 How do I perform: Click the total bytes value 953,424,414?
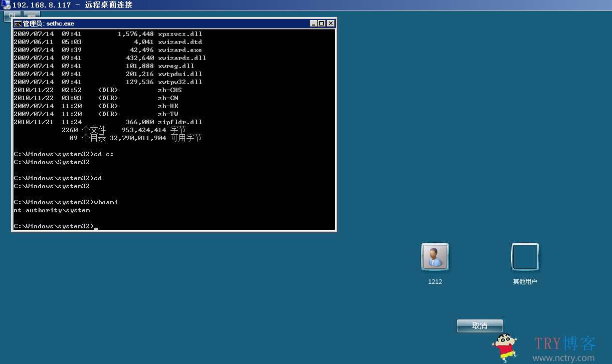144,130
